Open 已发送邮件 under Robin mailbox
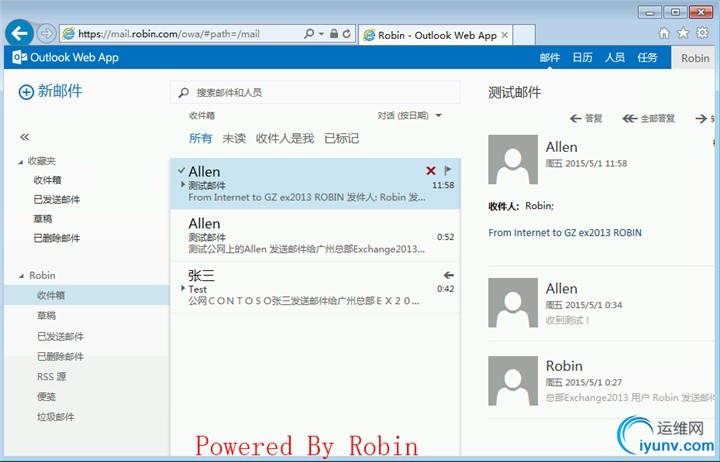Screen dimensions: 720x462 click(60, 336)
